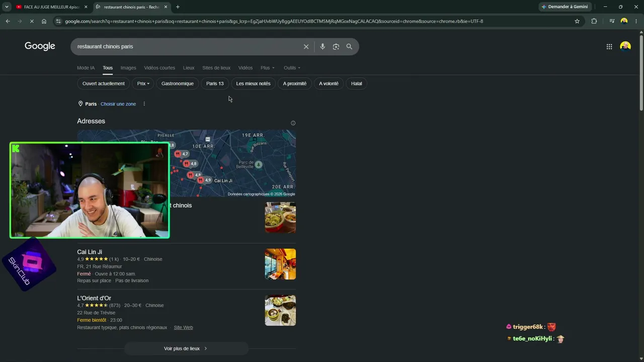Open a new browser tab
644x362 pixels.
(x=178, y=7)
